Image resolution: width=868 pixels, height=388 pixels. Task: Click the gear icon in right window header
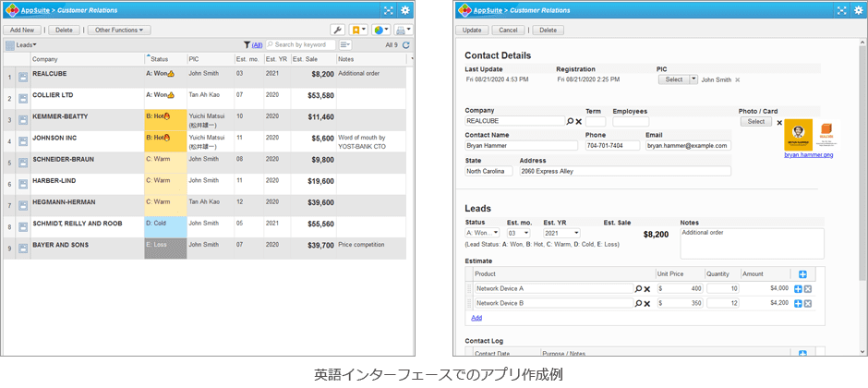tap(858, 10)
